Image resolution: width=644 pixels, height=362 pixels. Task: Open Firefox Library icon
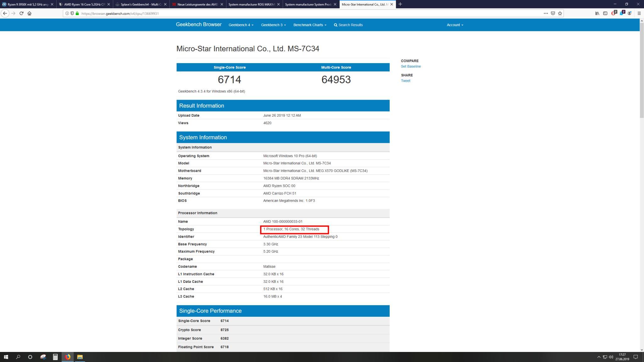(597, 13)
